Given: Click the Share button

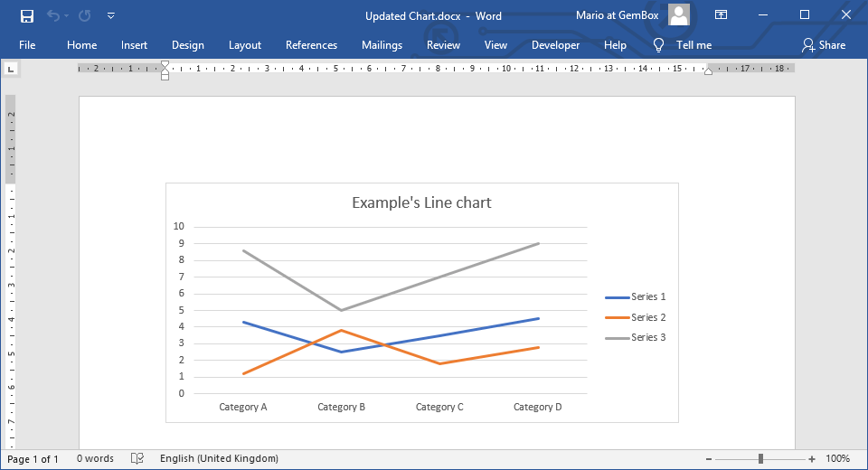Looking at the screenshot, I should [x=823, y=45].
